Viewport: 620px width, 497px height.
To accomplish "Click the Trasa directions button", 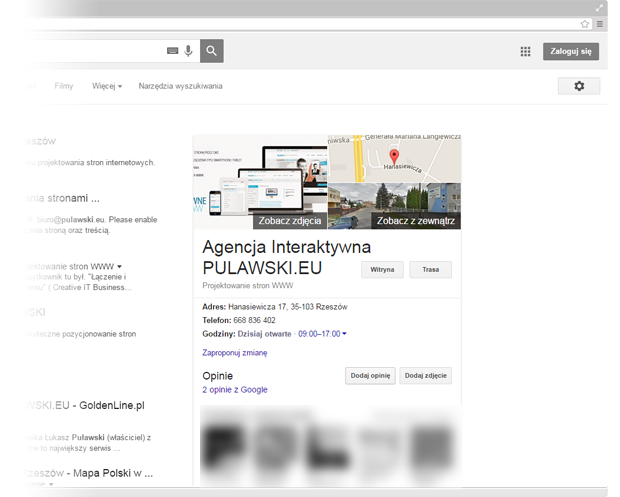I will click(x=430, y=269).
